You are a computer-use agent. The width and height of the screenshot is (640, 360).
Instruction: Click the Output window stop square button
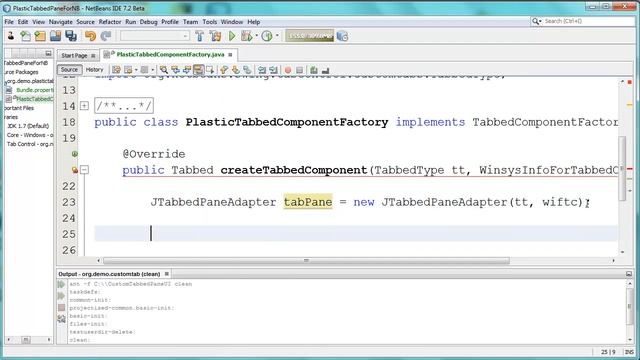[62, 307]
